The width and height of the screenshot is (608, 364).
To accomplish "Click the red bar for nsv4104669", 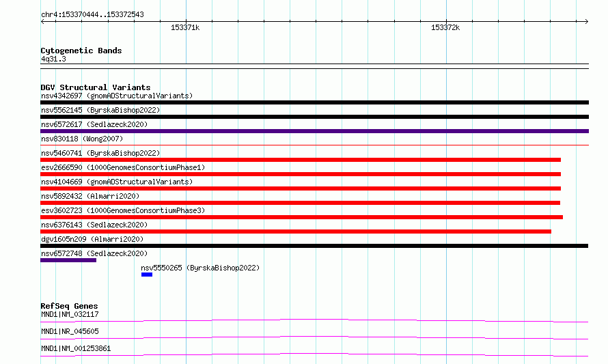I will [301, 188].
